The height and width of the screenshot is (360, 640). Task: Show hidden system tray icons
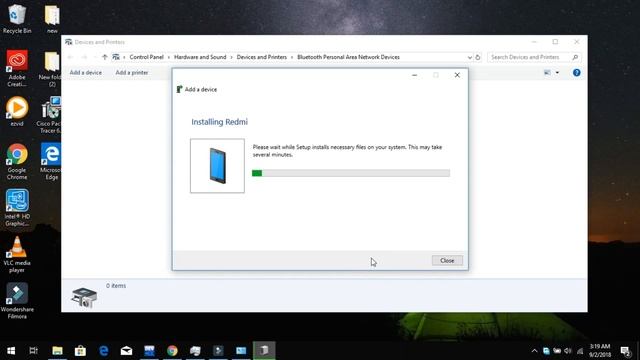tap(534, 351)
